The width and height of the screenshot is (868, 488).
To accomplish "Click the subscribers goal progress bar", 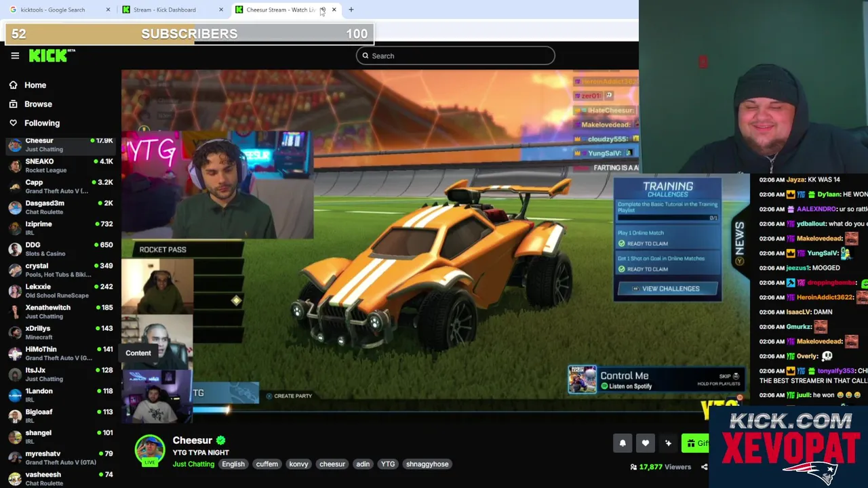I will 189,34.
